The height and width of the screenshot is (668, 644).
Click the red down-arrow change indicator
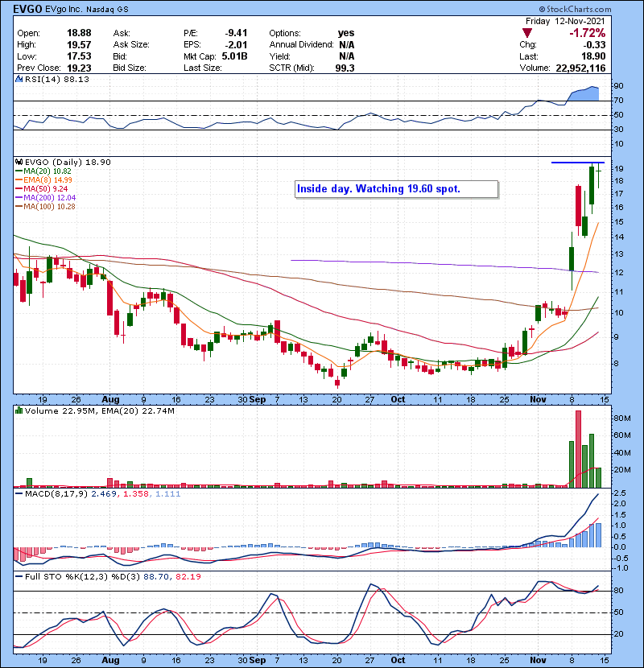tap(527, 33)
